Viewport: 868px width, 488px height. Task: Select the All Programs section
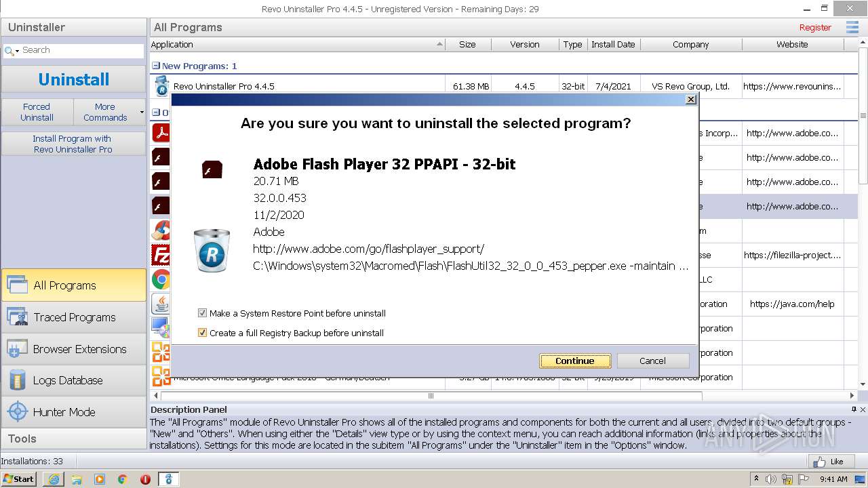(x=74, y=285)
